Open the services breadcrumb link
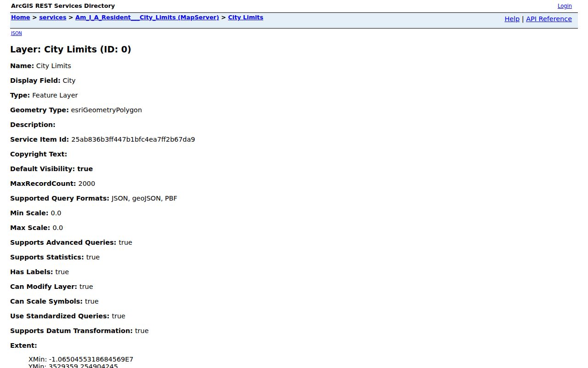588x368 pixels. [52, 17]
